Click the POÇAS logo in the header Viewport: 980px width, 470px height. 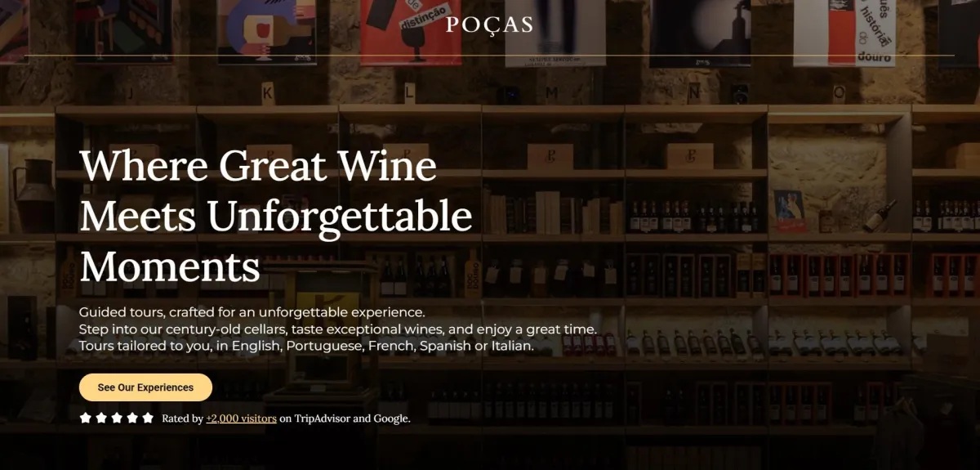pyautogui.click(x=490, y=25)
